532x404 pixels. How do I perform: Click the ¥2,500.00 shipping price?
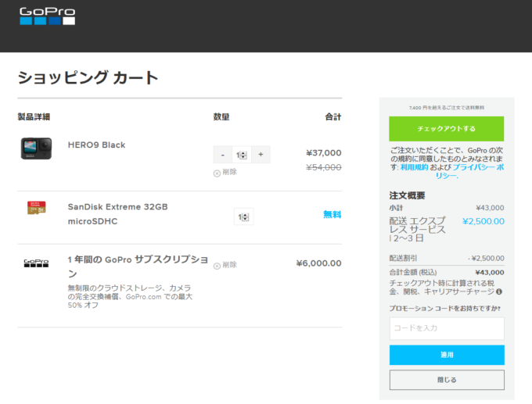[483, 221]
